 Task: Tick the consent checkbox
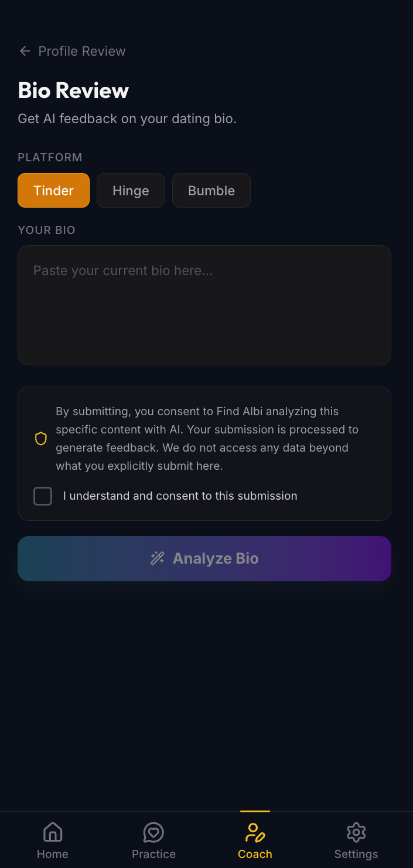coord(43,496)
